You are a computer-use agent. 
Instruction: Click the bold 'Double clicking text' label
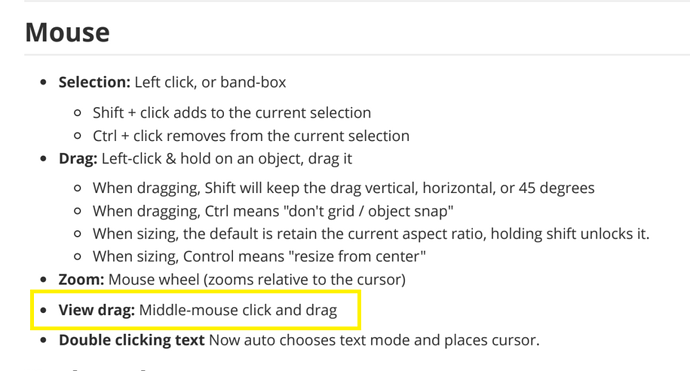click(132, 340)
